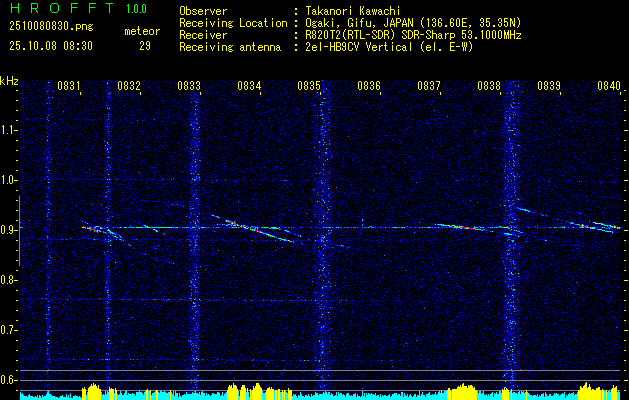The height and width of the screenshot is (400, 629).
Task: Click the Observer label
Action: 203,11
